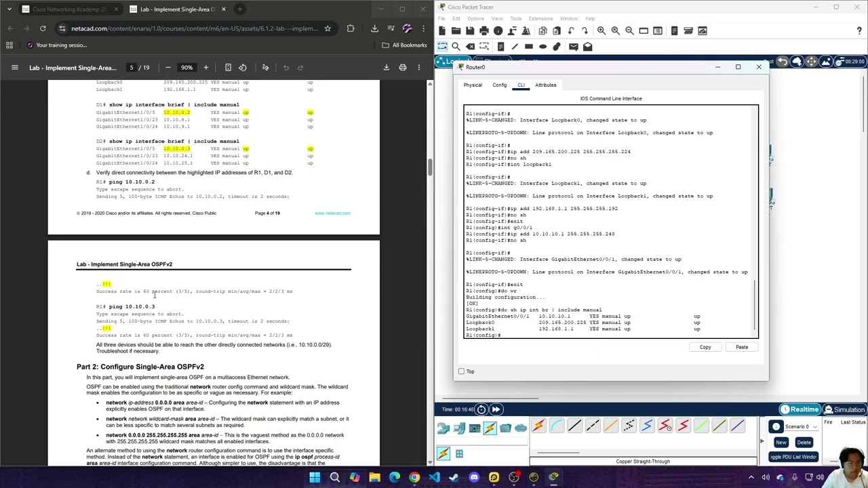Open PDF viewer more actions menu

pos(419,67)
